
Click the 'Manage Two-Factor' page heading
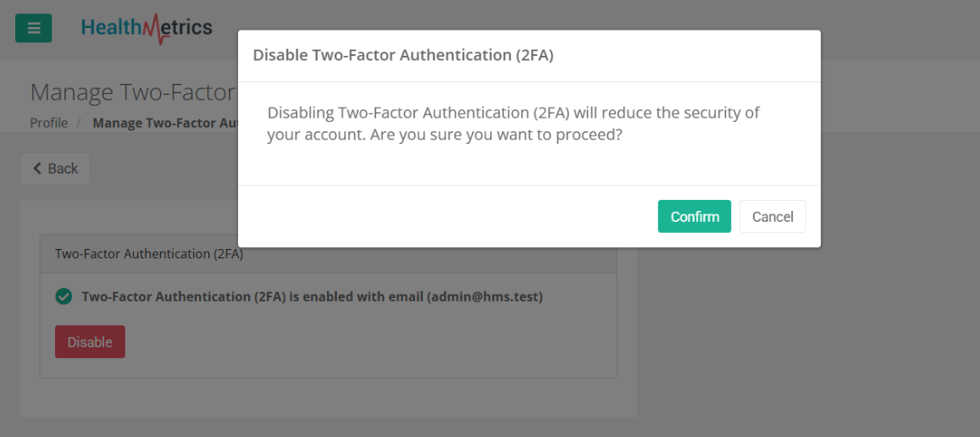(x=132, y=92)
